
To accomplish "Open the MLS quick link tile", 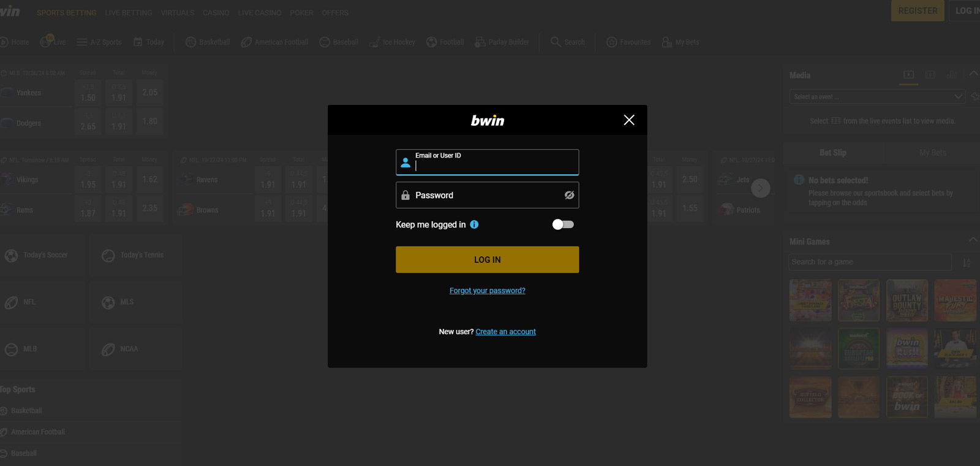I will pos(136,302).
